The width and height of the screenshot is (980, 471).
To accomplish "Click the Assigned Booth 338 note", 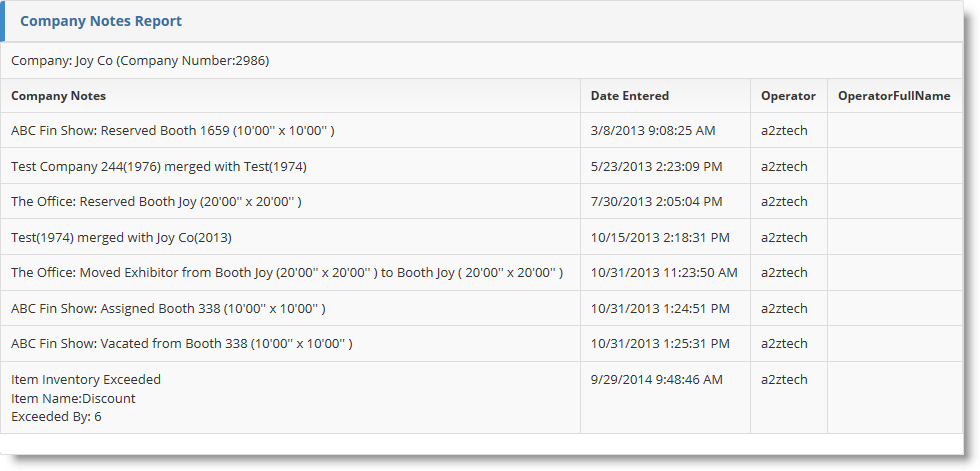I will [168, 308].
